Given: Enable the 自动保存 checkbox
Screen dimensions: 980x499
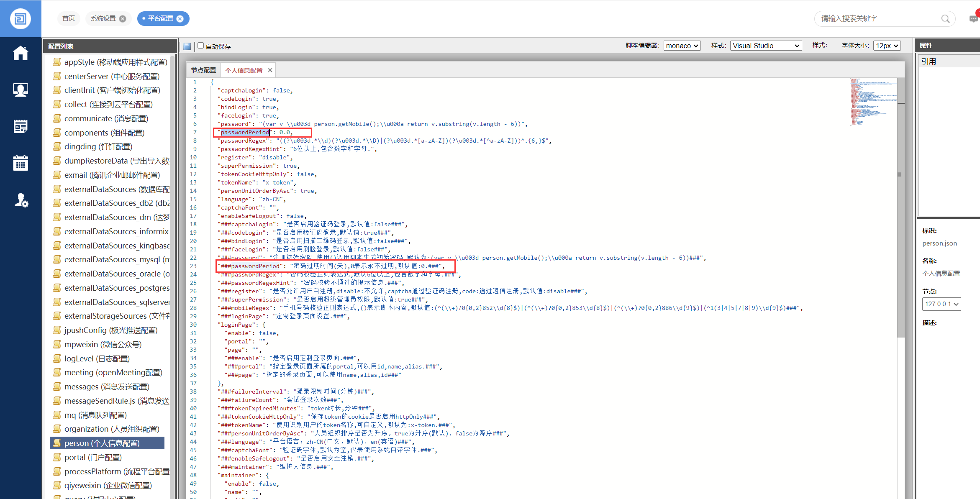Looking at the screenshot, I should pyautogui.click(x=201, y=46).
